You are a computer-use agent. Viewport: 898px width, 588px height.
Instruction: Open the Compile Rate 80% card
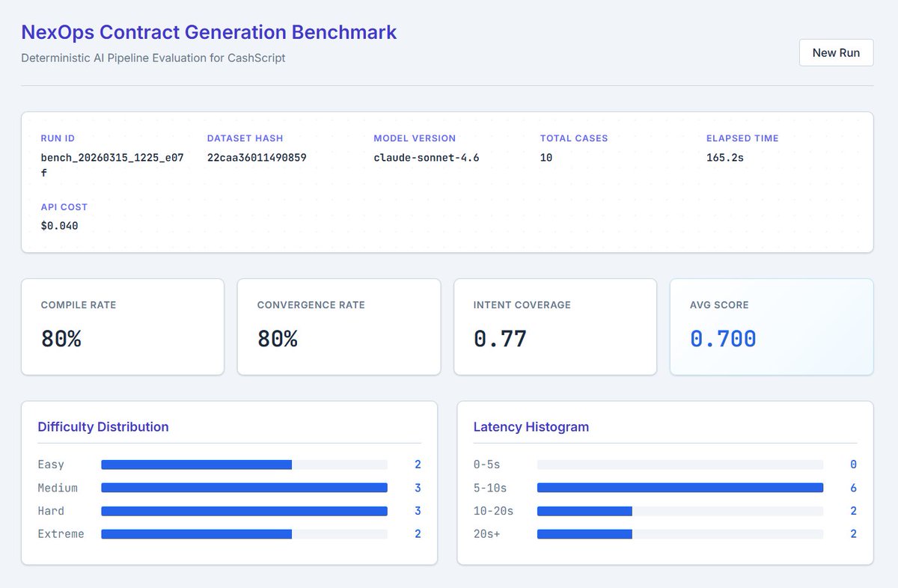[123, 327]
